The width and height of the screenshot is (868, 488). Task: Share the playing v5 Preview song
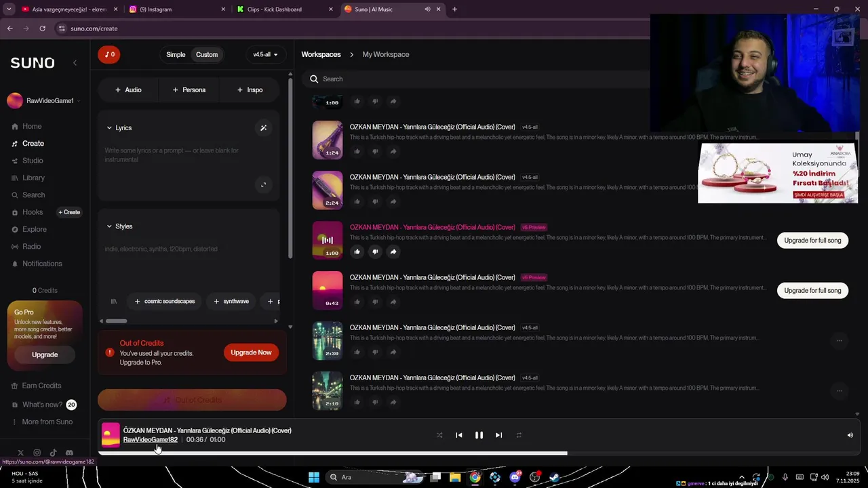click(x=393, y=251)
